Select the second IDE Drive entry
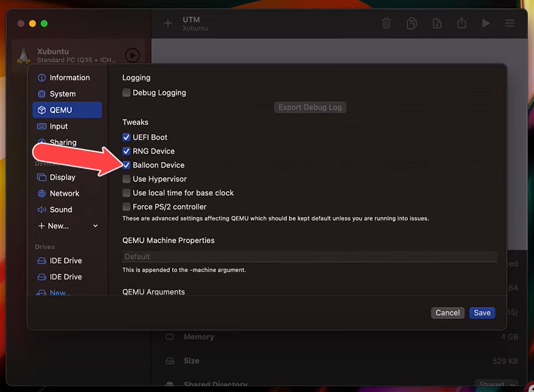534x392 pixels. click(x=67, y=277)
